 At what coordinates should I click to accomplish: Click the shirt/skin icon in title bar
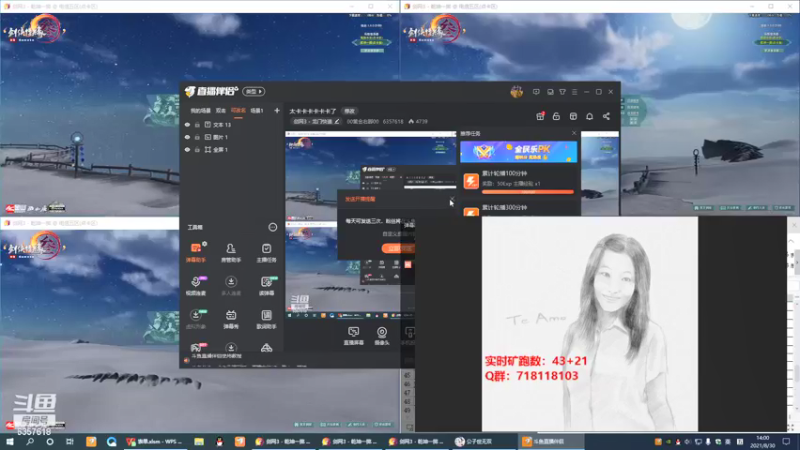click(x=562, y=92)
